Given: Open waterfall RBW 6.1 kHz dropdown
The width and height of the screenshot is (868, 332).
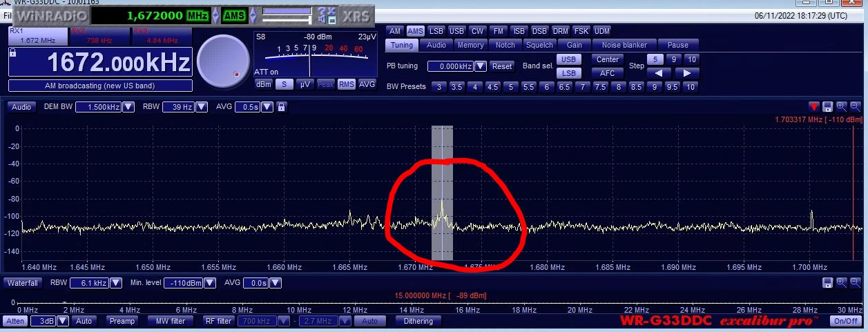Looking at the screenshot, I should click(117, 283).
